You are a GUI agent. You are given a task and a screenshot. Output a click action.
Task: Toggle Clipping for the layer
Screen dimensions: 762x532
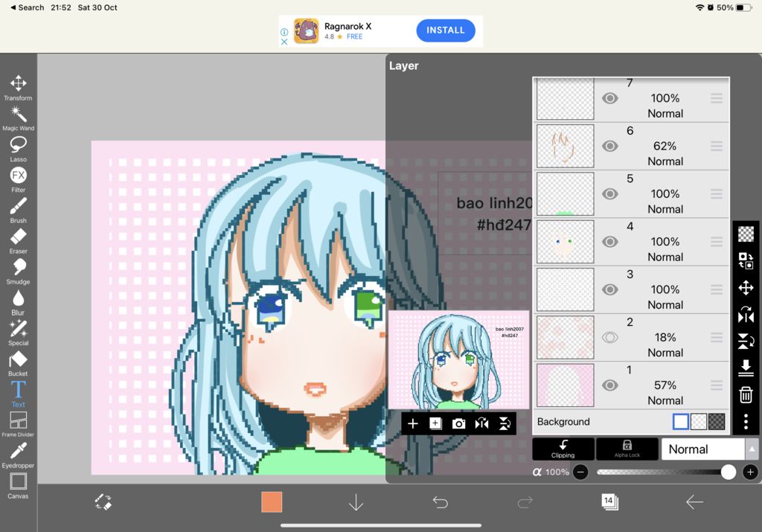(563, 449)
